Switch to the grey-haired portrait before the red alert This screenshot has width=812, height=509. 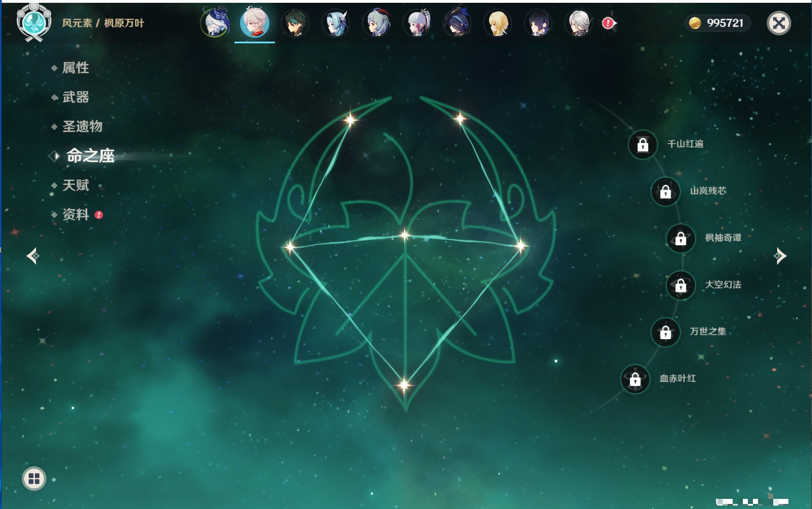coord(579,23)
